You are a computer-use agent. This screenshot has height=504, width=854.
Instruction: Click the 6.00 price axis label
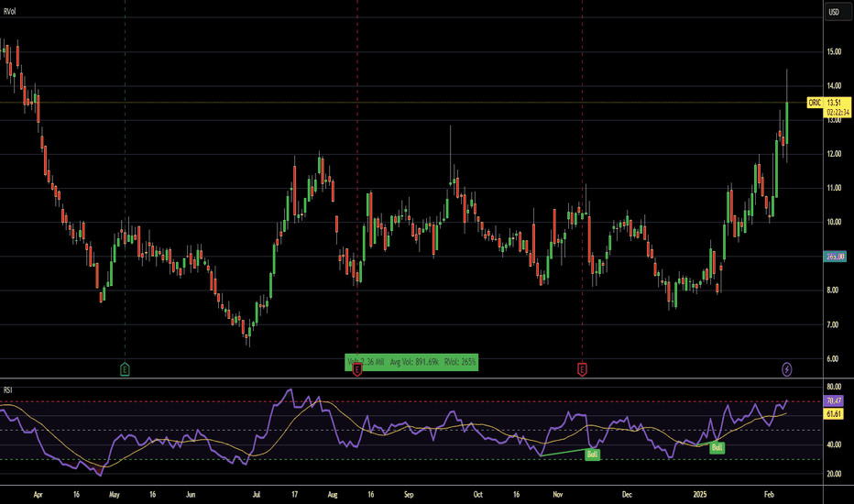[833, 358]
